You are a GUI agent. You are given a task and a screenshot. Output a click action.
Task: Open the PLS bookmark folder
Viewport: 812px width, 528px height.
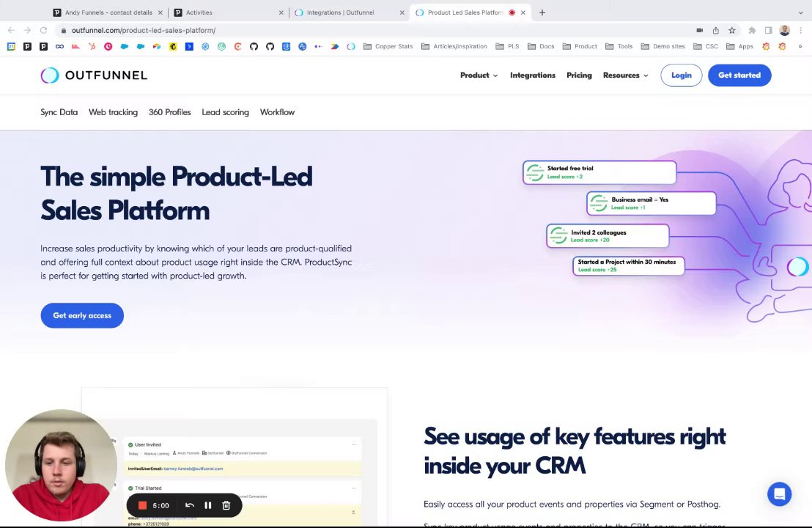507,46
